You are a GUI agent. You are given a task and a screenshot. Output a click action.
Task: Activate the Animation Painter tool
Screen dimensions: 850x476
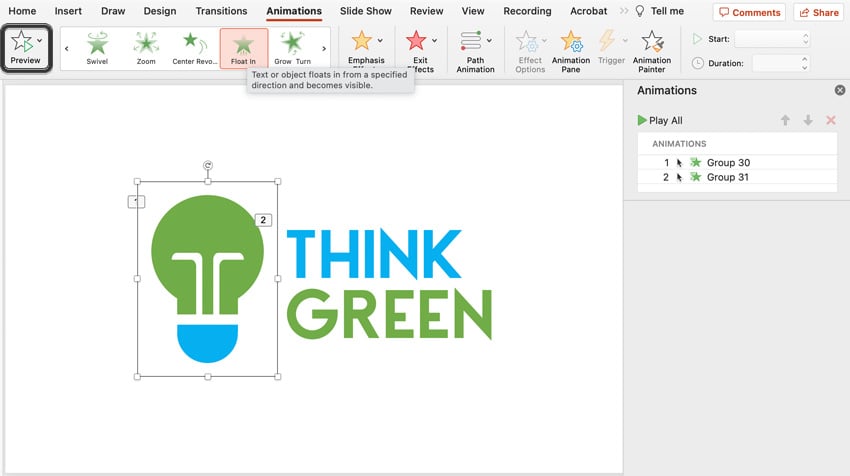tap(652, 50)
